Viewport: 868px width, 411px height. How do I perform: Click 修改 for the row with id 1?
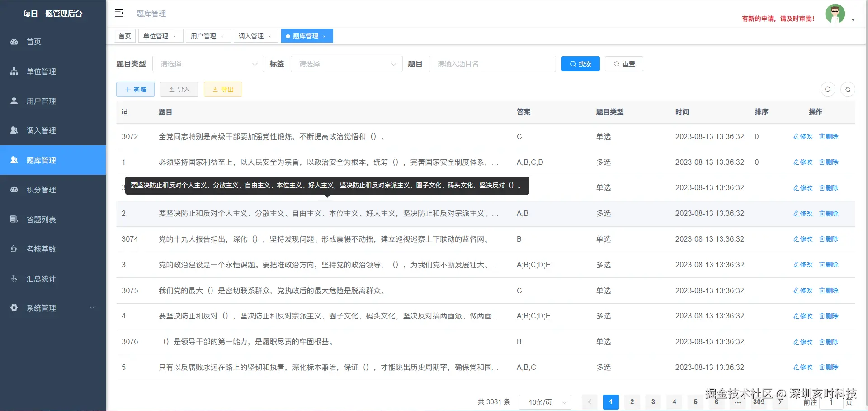[x=803, y=162]
